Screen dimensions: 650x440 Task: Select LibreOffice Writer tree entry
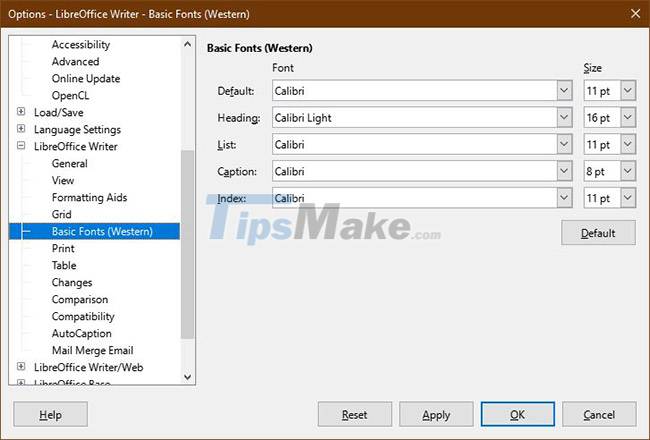76,146
